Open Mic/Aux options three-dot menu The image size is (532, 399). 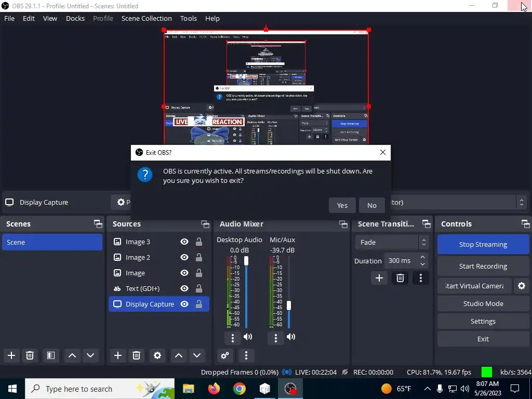(276, 338)
